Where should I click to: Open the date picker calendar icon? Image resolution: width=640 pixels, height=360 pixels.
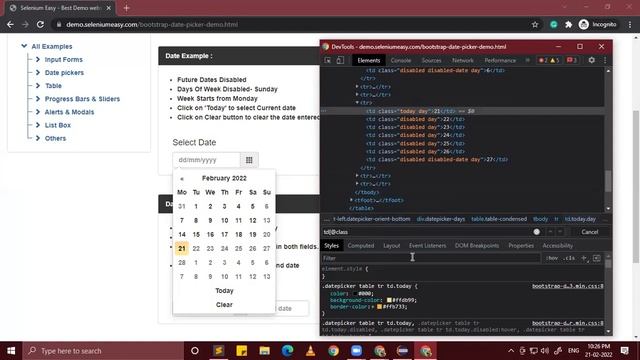[249, 160]
